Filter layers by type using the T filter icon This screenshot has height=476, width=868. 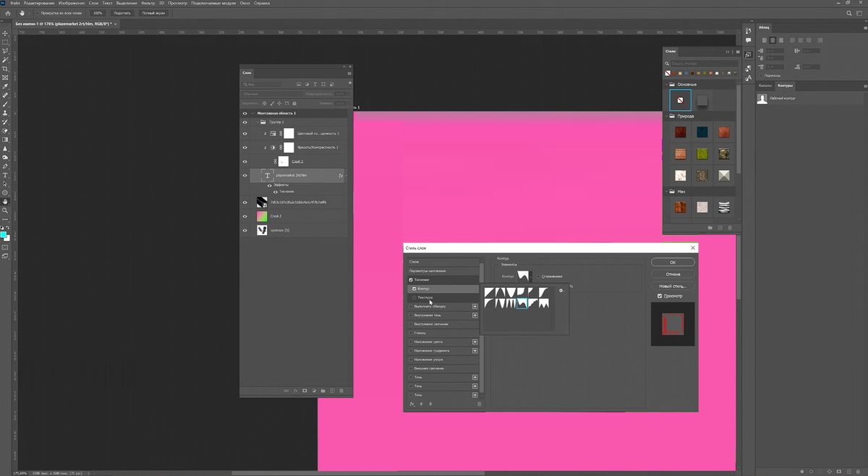[315, 84]
